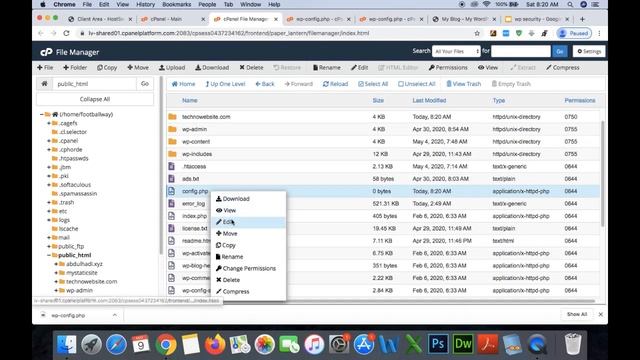Viewport: 640px width, 360px height.
Task: Select the index.php file icon
Action: click(x=172, y=216)
